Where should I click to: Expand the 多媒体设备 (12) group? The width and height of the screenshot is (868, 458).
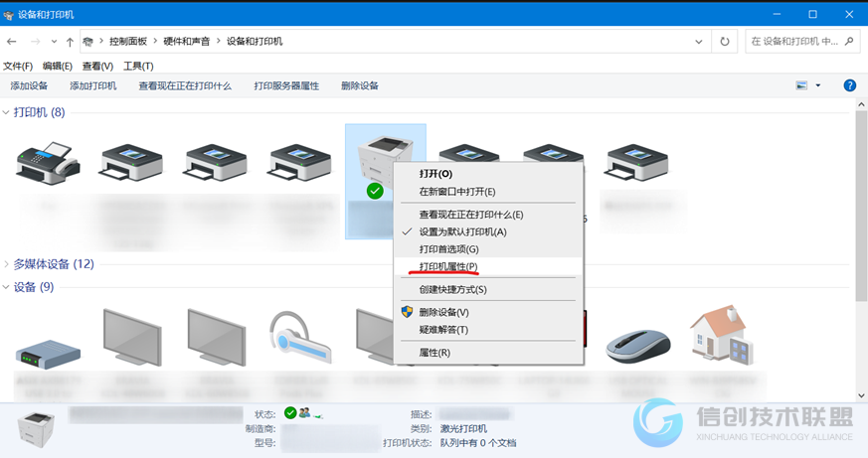tap(6, 264)
